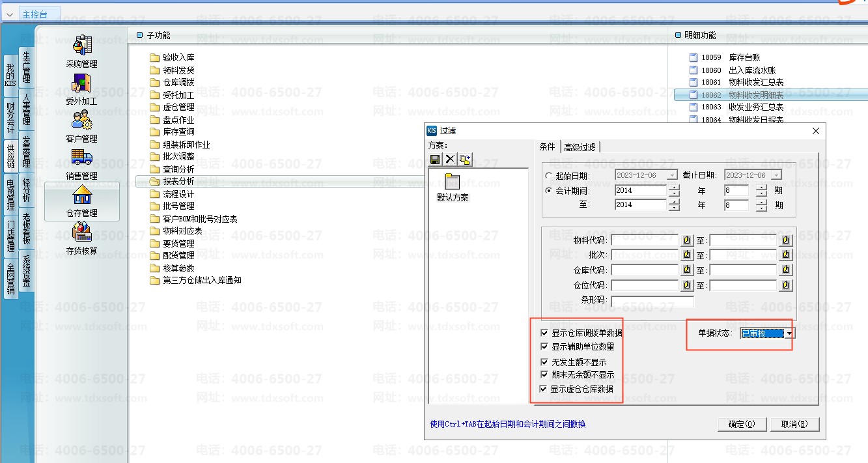Select the 财务会计 vertical tab

(x=10, y=117)
